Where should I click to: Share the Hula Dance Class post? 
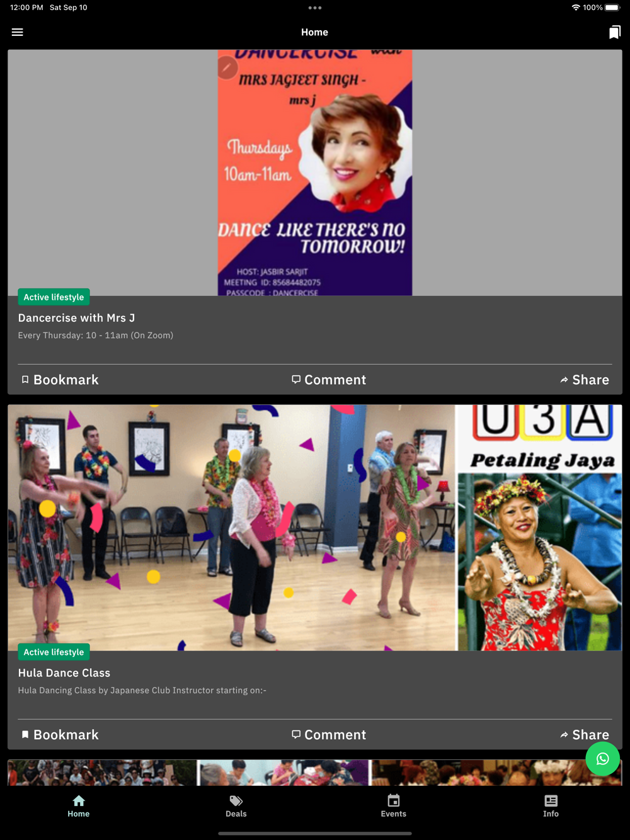click(x=585, y=735)
